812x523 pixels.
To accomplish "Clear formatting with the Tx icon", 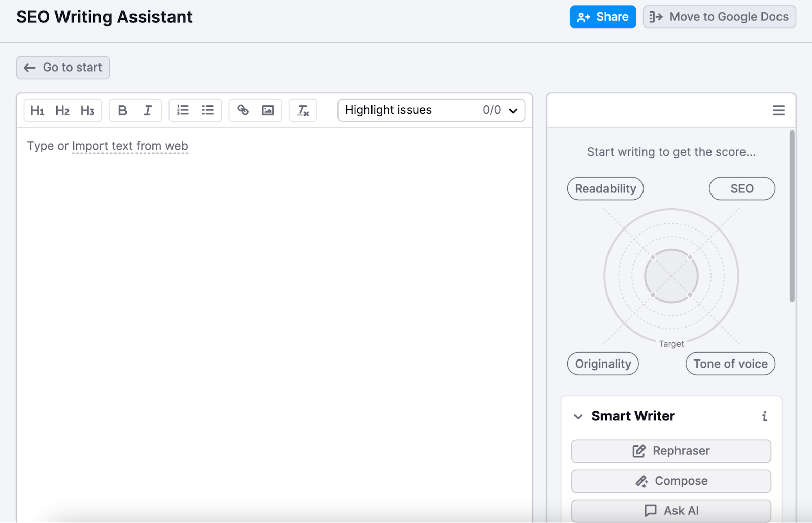I will pyautogui.click(x=302, y=110).
